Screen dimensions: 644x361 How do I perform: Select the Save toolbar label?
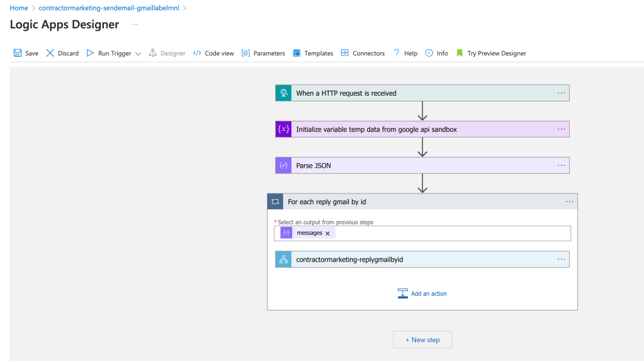tap(31, 54)
